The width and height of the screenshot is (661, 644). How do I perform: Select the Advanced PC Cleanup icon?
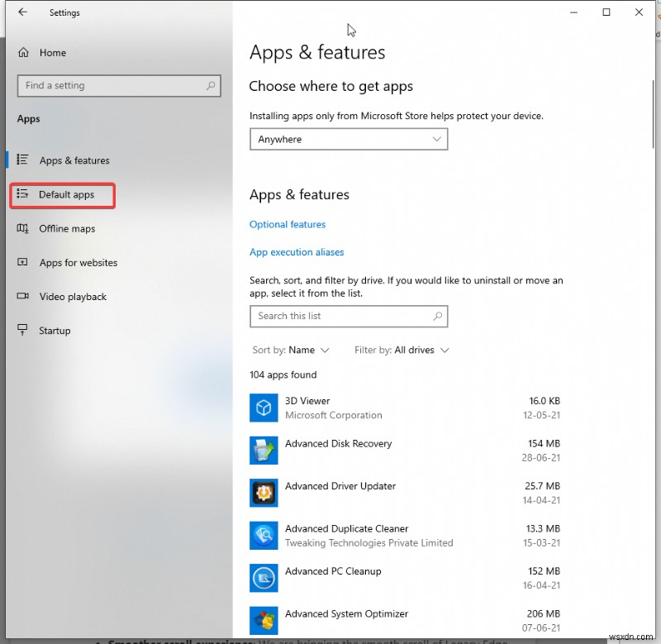coord(264,578)
